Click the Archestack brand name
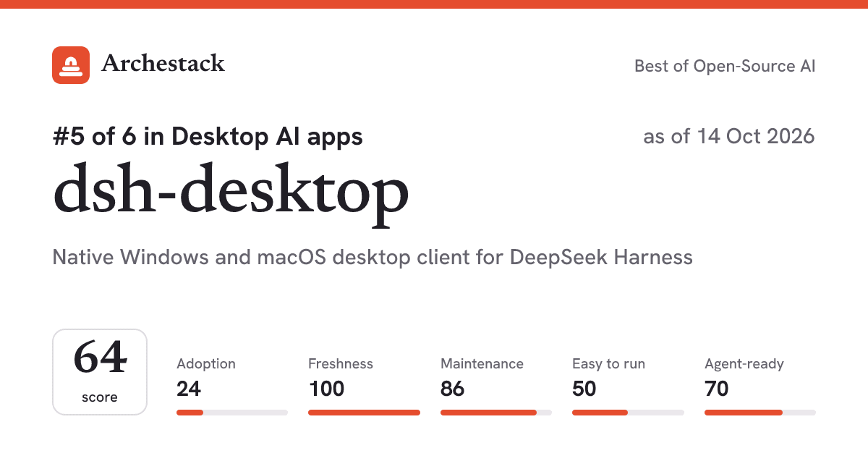Viewport: 868px width, 456px height. (163, 64)
